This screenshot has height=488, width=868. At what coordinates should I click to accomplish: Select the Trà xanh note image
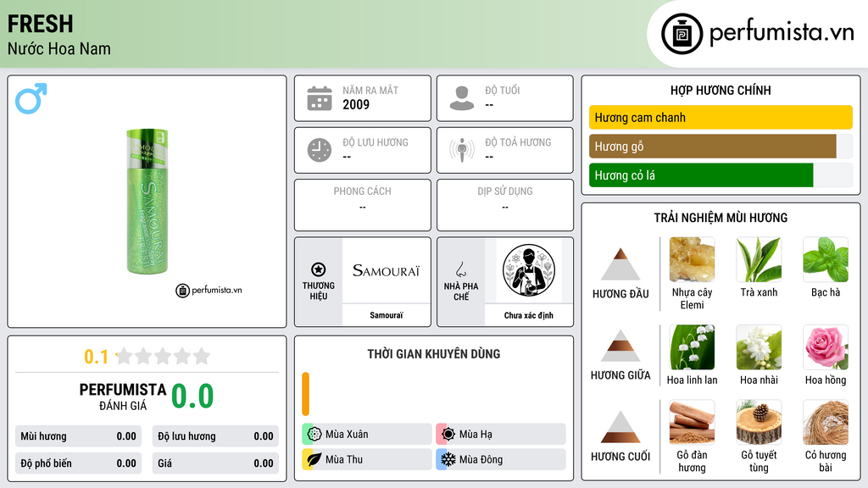coord(759,259)
